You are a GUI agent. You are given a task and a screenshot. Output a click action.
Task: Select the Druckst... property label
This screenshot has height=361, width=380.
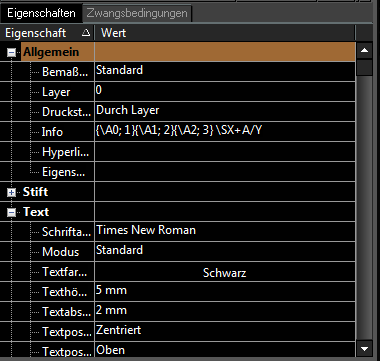tap(66, 112)
